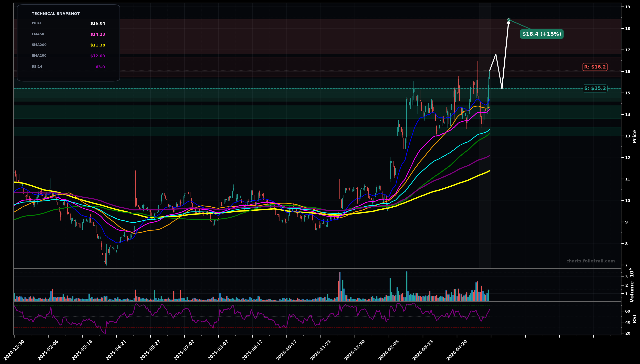Click the 2024-12-30 date label
640x364 pixels.
[14, 350]
